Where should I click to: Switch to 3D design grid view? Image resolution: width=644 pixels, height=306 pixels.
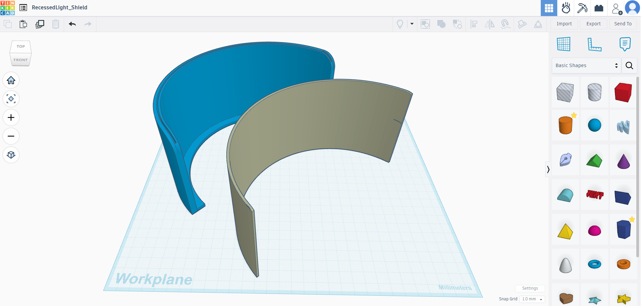(x=549, y=8)
